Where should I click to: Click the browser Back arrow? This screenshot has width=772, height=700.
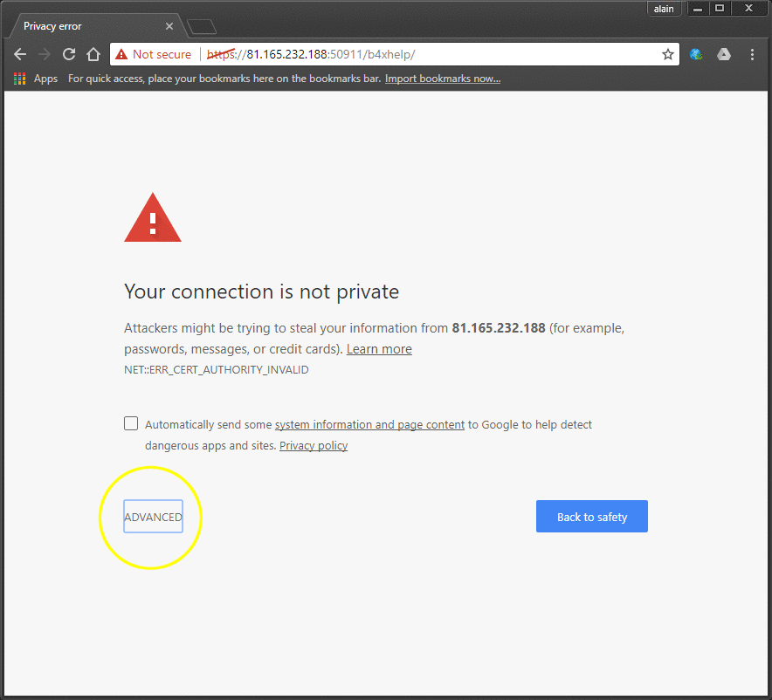click(x=20, y=54)
